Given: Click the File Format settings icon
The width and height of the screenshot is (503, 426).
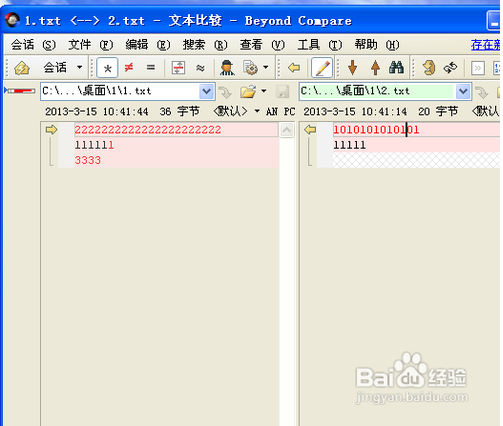Looking at the screenshot, I should [251, 68].
